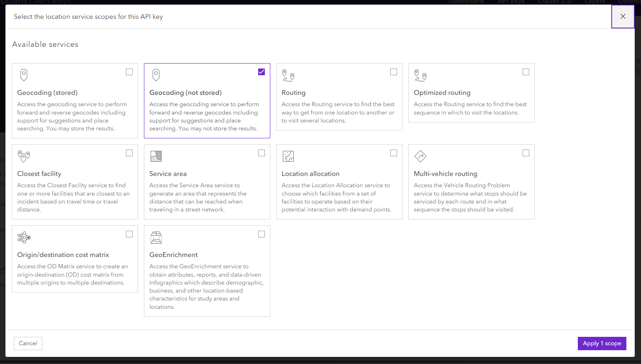641x364 pixels.
Task: Click the Closest facility description text
Action: point(73,197)
